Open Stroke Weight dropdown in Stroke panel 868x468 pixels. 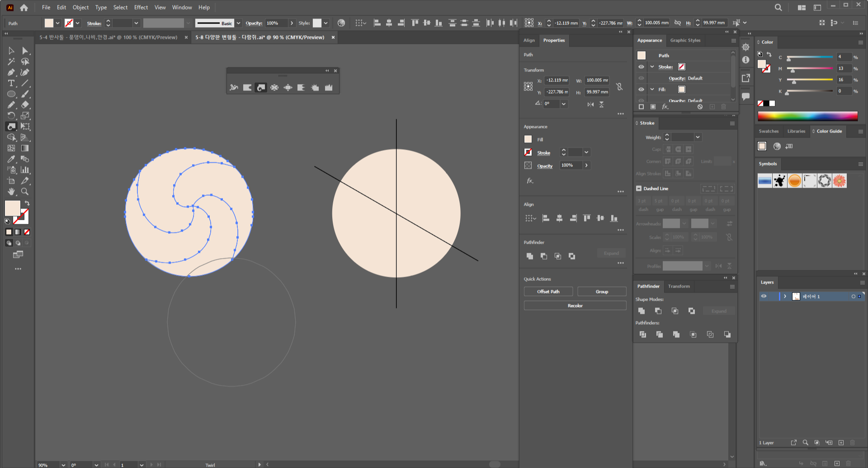click(698, 137)
